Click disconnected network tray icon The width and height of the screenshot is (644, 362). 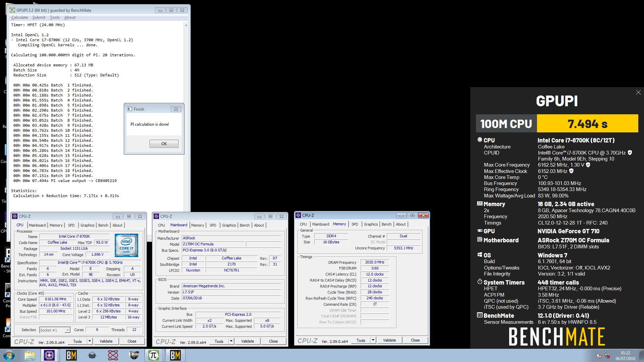[x=607, y=356]
